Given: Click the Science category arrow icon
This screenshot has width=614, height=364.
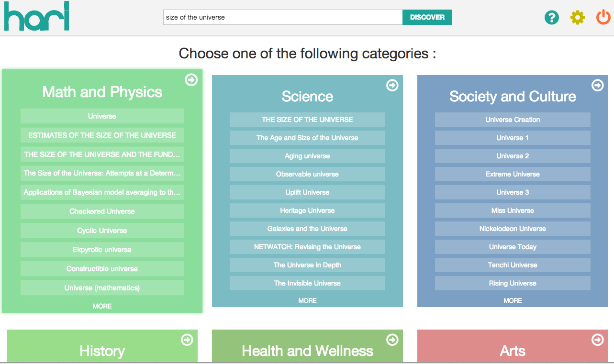Looking at the screenshot, I should pos(392,85).
